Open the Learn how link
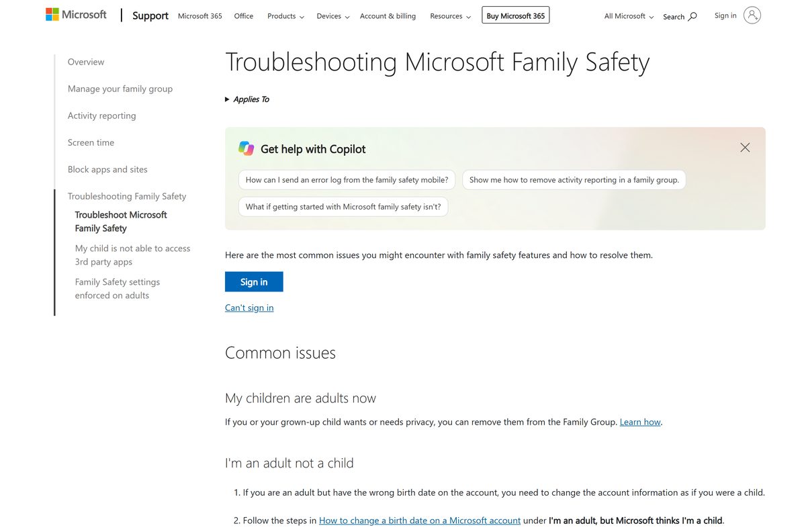The height and width of the screenshot is (532, 806). pyautogui.click(x=640, y=422)
